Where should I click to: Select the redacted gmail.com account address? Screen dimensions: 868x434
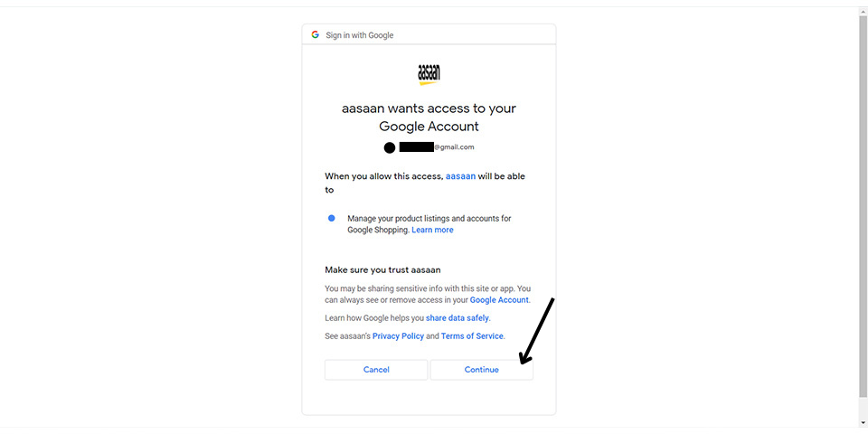pyautogui.click(x=436, y=147)
